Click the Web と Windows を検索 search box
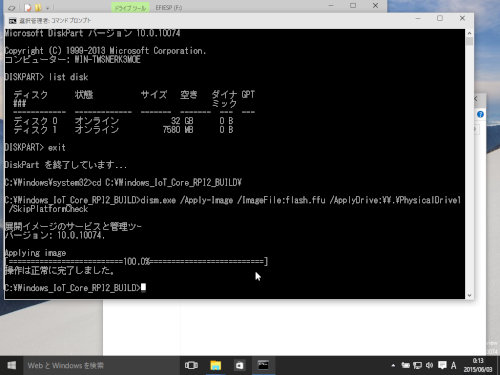500x375 pixels. tap(101, 366)
